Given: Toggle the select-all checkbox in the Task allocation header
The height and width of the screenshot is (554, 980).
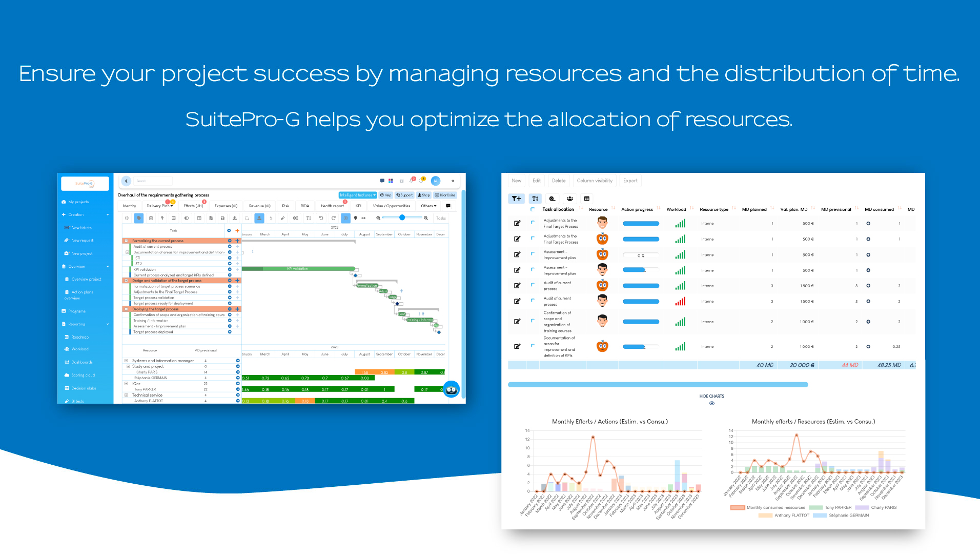Looking at the screenshot, I should [x=532, y=210].
